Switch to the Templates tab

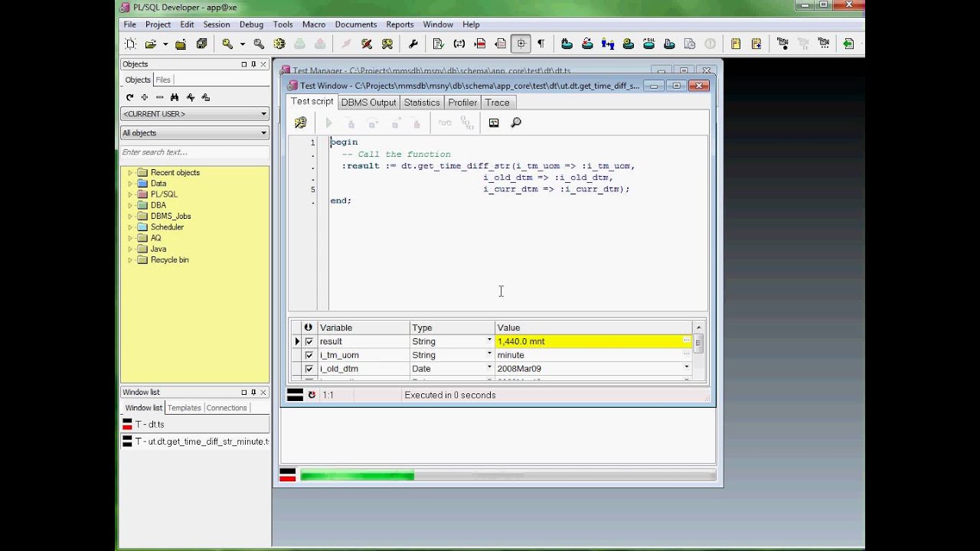pyautogui.click(x=185, y=408)
